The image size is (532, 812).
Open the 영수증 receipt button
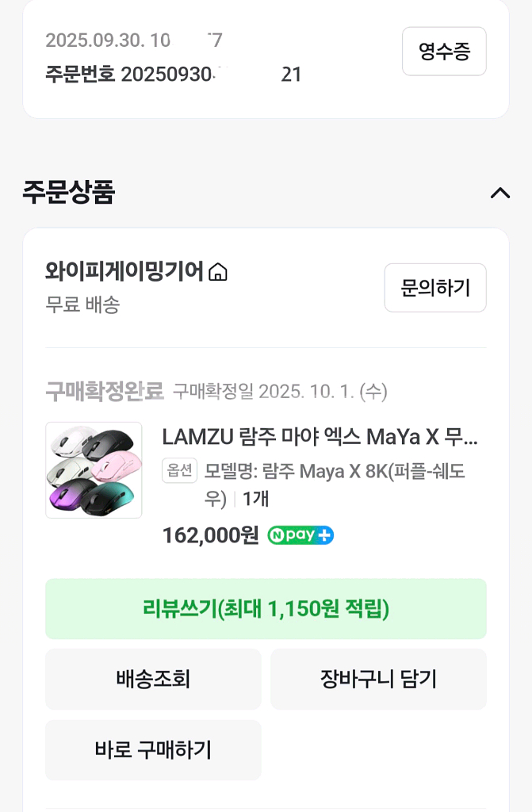(444, 52)
